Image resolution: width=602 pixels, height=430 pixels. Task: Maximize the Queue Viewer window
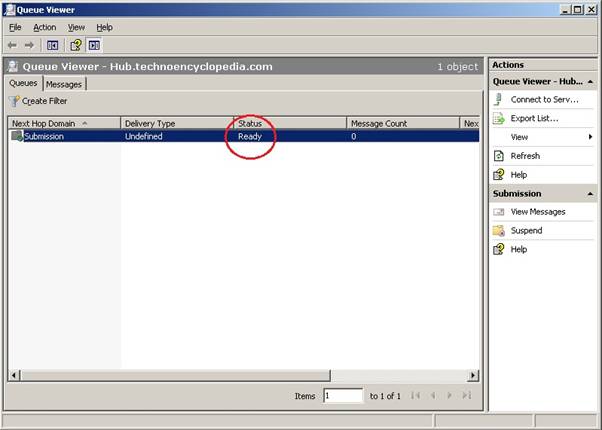tap(577, 10)
